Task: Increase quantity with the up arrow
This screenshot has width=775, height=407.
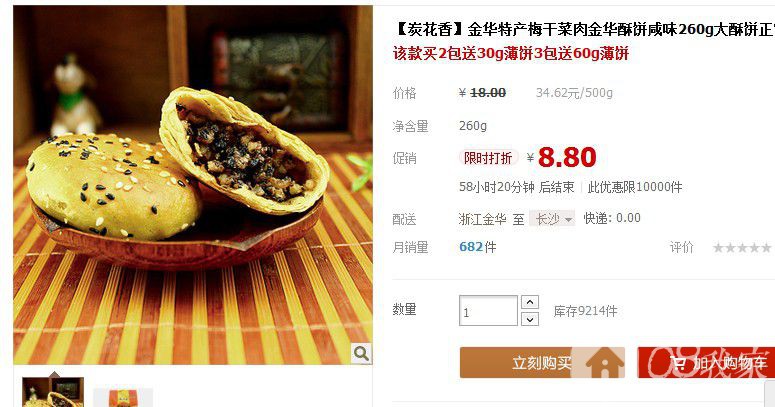Action: [x=530, y=302]
